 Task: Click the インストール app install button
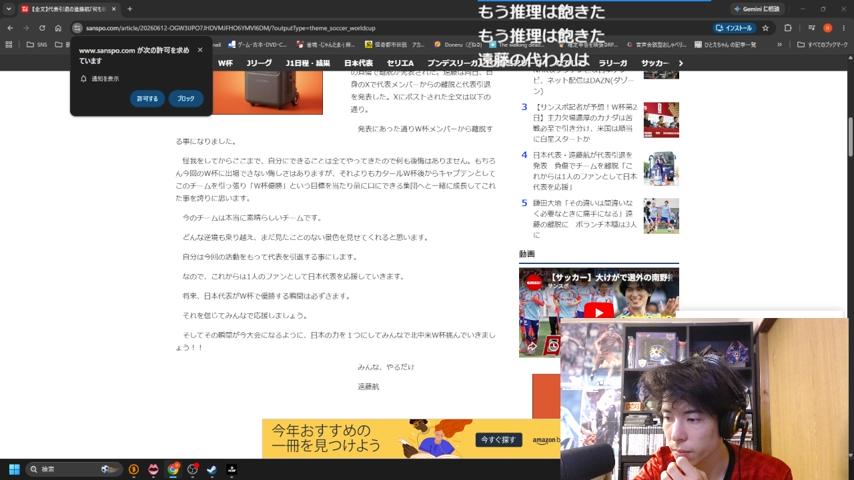pos(734,28)
